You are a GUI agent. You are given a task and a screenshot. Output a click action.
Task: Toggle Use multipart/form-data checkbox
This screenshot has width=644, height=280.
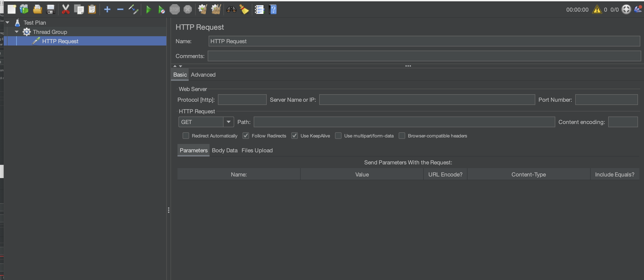point(338,136)
